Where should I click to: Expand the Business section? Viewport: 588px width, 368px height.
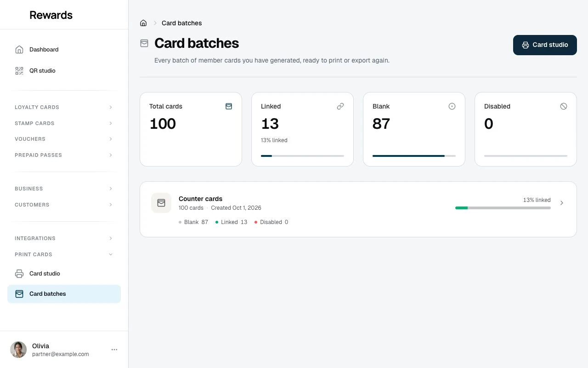64,189
